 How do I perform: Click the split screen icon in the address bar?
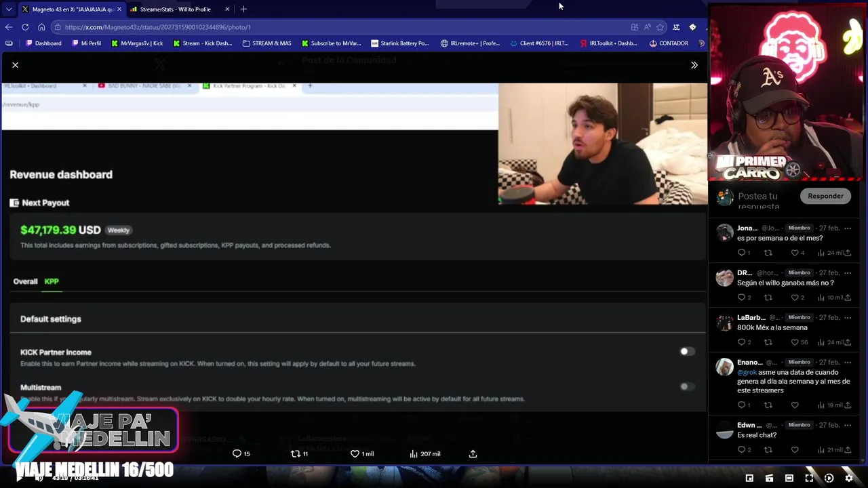click(x=634, y=27)
